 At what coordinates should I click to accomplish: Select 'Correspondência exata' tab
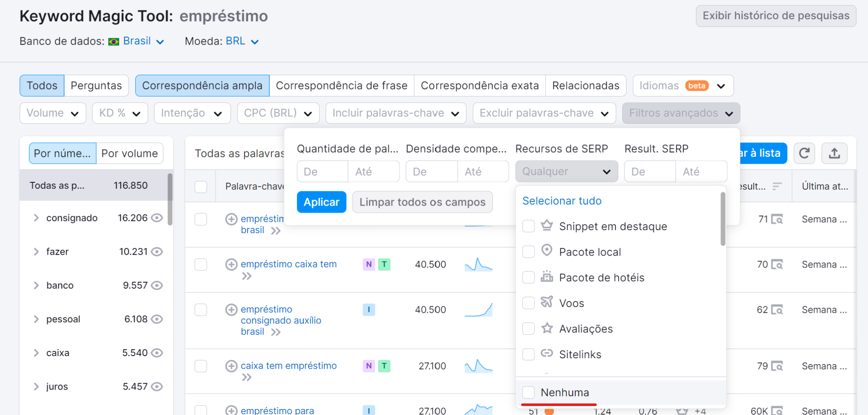coord(480,86)
